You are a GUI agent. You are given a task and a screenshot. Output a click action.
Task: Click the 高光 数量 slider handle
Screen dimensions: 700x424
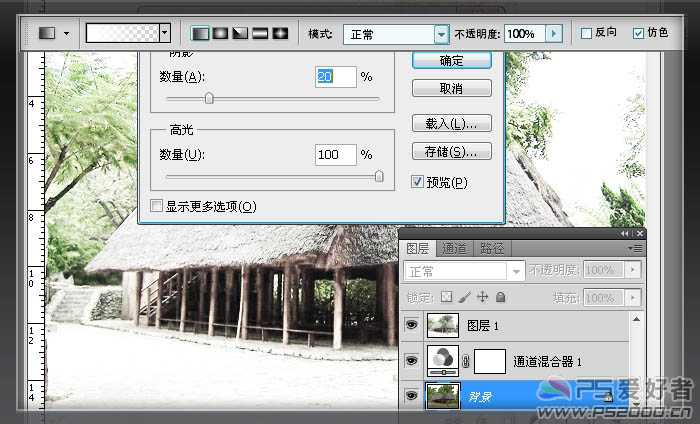pos(379,176)
